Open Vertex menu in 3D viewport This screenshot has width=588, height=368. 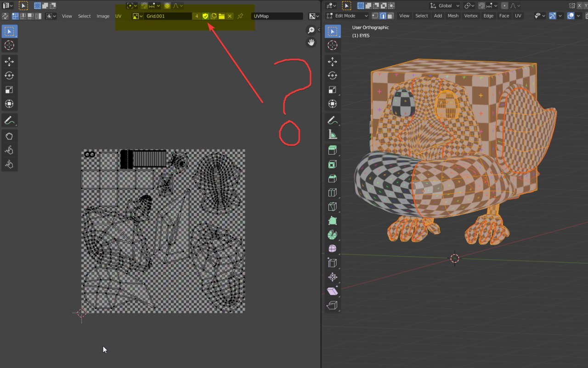(471, 16)
